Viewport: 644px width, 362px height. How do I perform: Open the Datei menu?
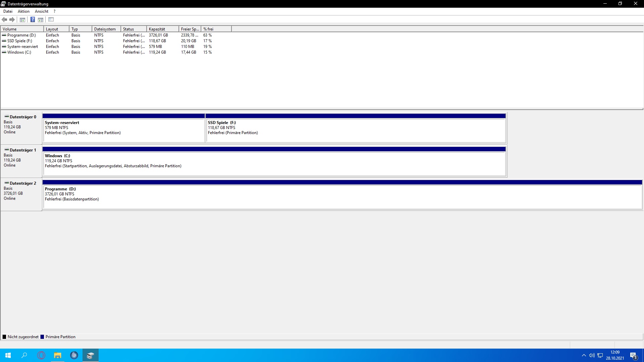[x=8, y=11]
